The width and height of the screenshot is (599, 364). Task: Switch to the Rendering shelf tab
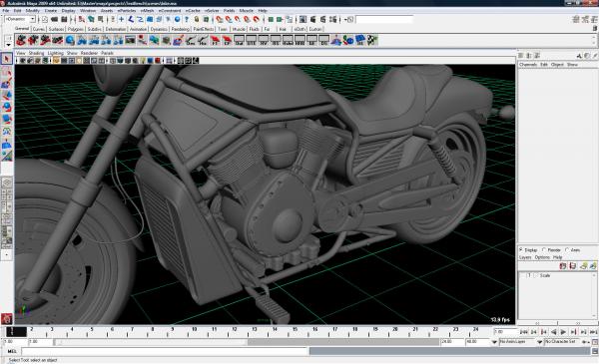(x=181, y=29)
